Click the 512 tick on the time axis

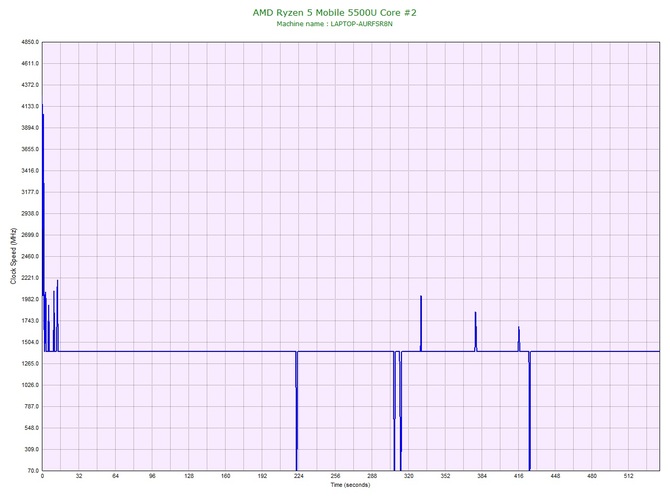click(629, 476)
